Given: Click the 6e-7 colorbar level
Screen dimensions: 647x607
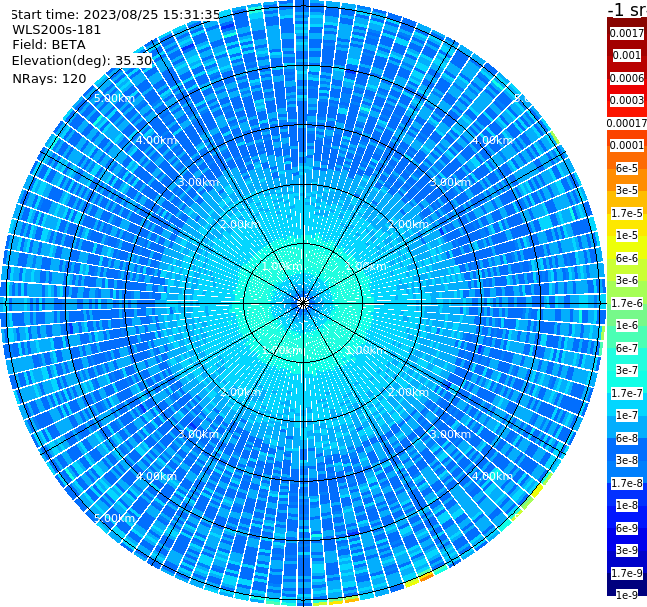Looking at the screenshot, I should (627, 348).
